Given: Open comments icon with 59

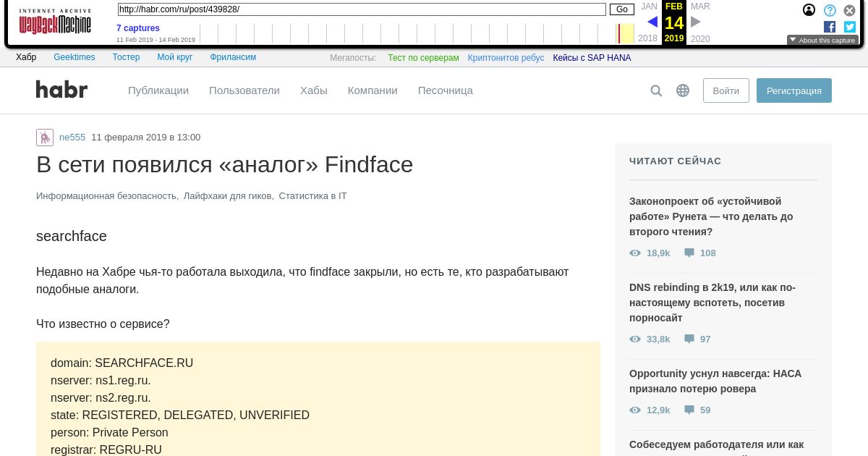Looking at the screenshot, I should (x=689, y=410).
